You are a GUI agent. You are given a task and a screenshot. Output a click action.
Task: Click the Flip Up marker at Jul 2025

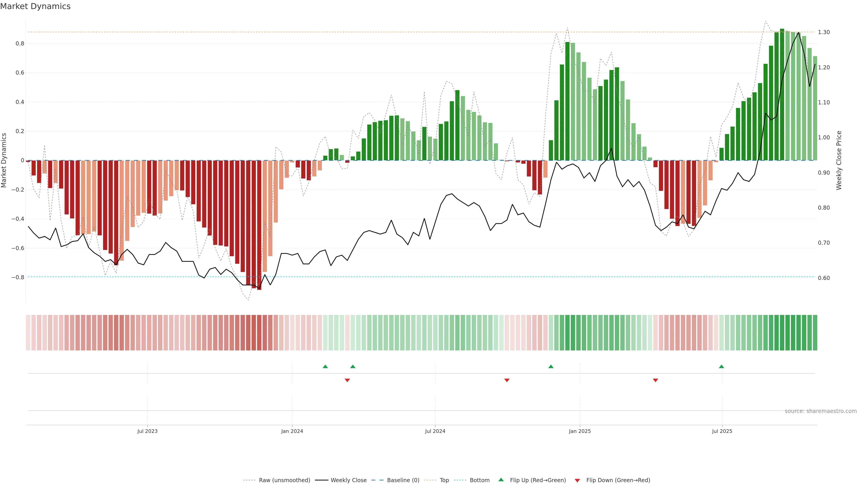(x=722, y=366)
